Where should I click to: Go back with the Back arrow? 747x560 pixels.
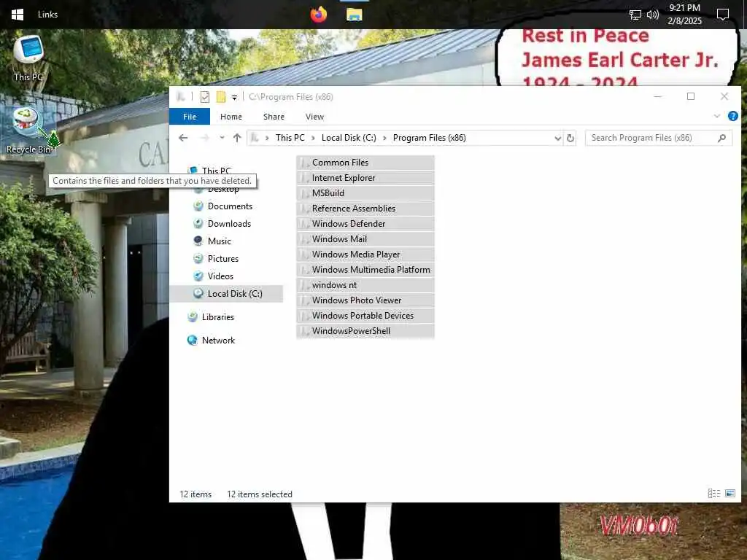(x=183, y=138)
